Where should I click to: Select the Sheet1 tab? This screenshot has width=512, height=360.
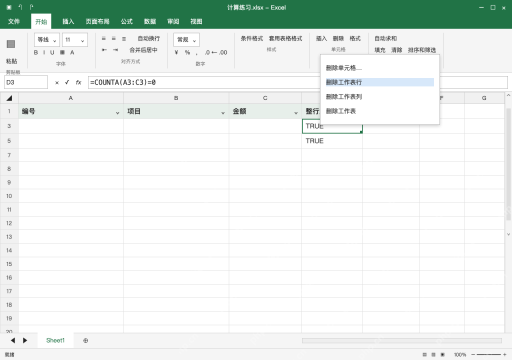click(x=55, y=340)
